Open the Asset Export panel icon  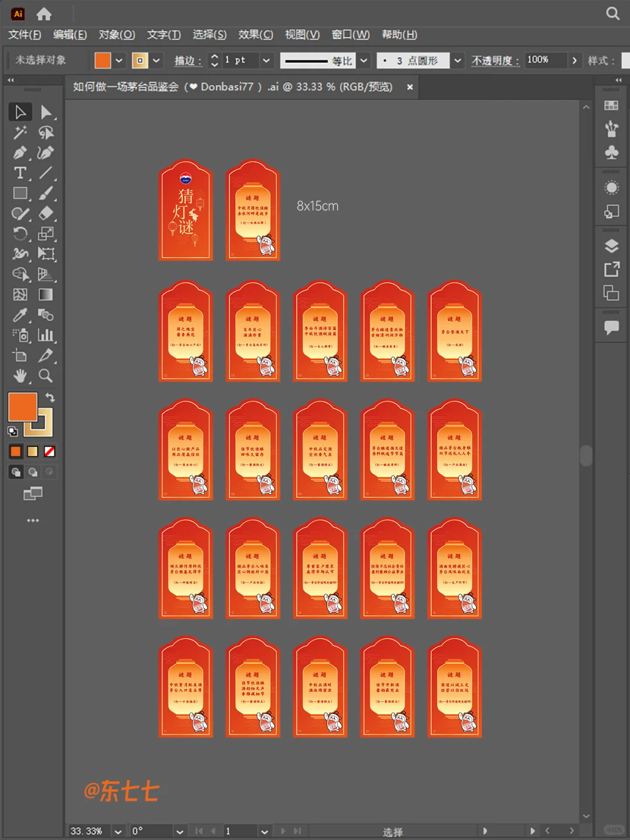pos(611,269)
